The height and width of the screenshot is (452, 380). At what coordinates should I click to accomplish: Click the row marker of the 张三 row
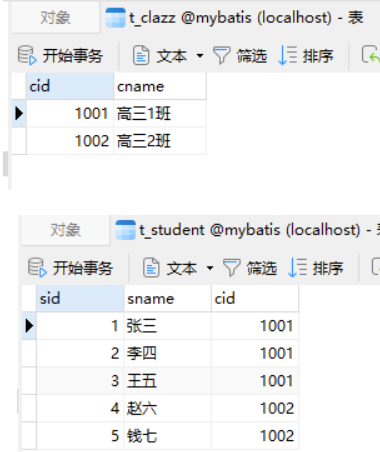click(29, 326)
